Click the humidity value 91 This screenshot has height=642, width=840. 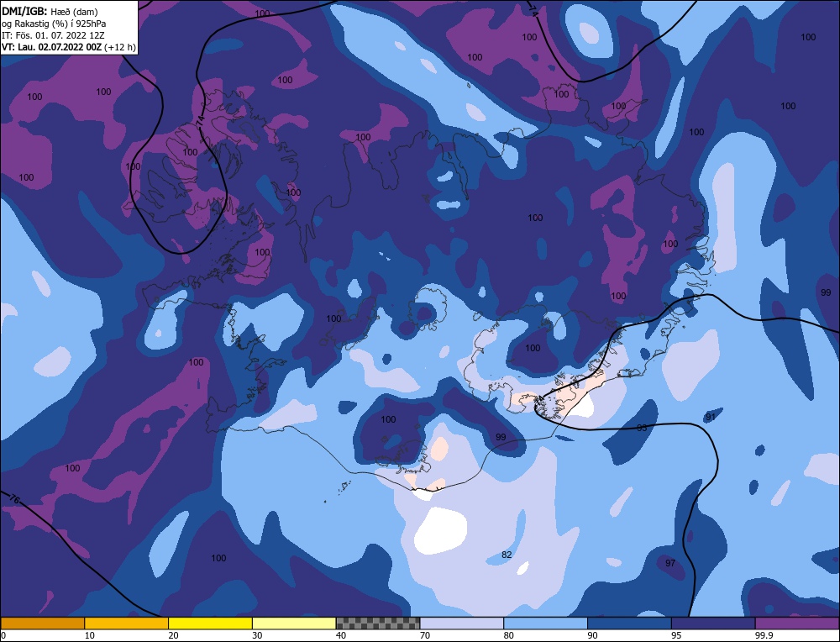711,417
